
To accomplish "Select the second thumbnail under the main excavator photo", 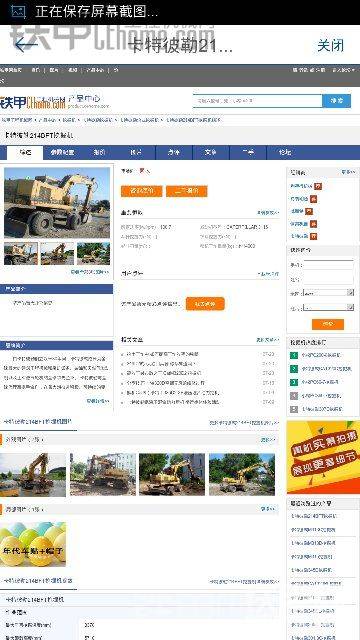I will pyautogui.click(x=57, y=253).
